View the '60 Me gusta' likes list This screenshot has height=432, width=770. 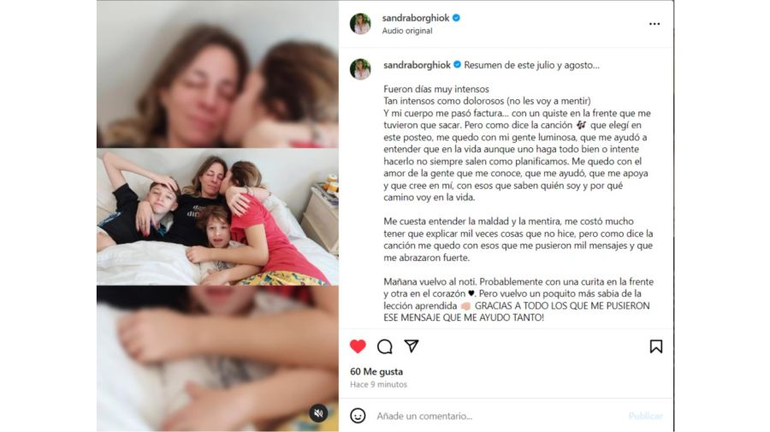[376, 372]
